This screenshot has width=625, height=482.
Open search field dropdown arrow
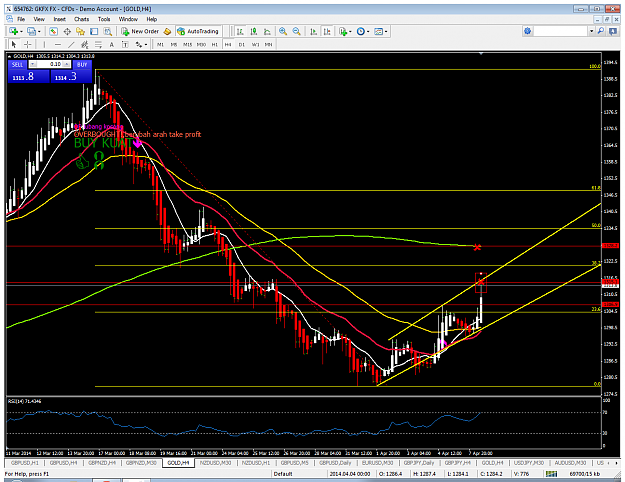tap(592, 31)
